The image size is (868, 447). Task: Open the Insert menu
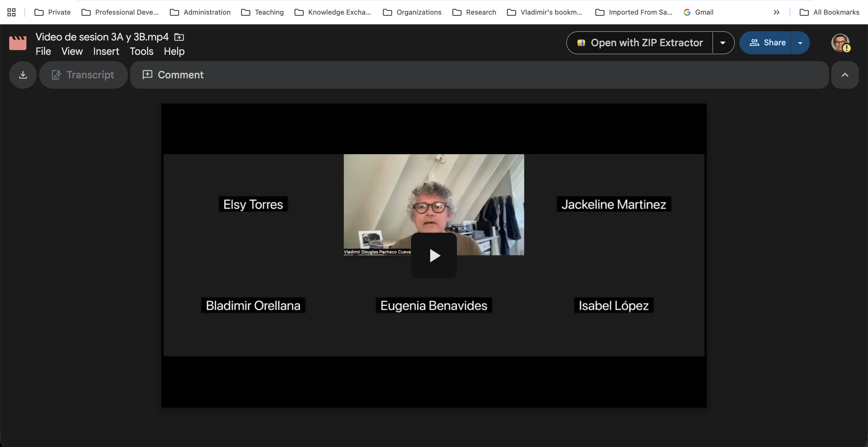pos(106,51)
